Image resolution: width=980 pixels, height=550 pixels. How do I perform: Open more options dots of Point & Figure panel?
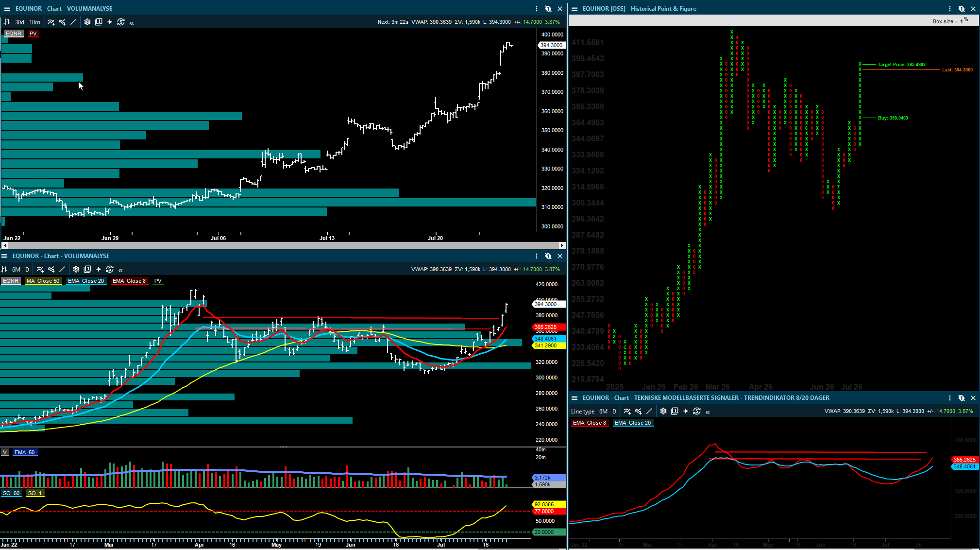click(x=950, y=9)
